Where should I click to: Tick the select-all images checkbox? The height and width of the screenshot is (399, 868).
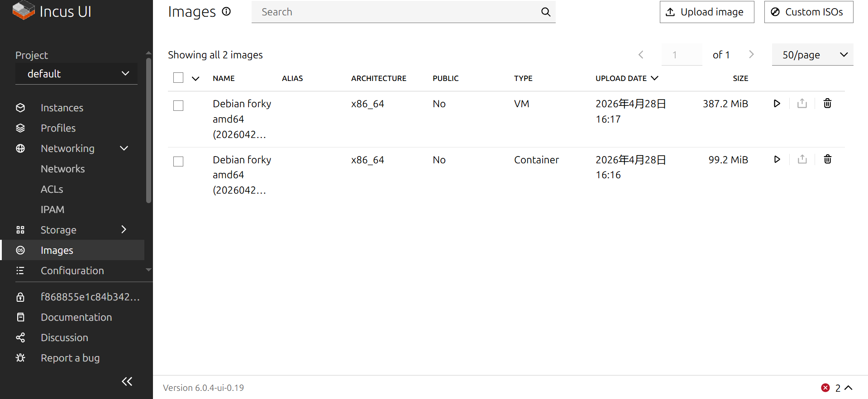[178, 78]
